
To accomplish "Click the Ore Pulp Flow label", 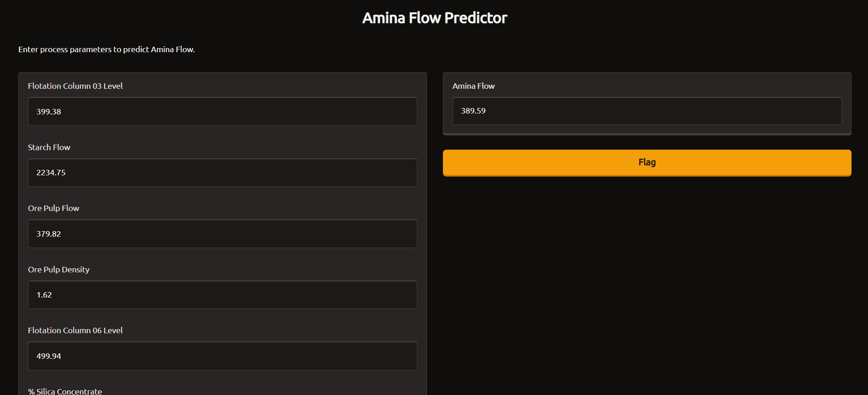I will (x=54, y=208).
